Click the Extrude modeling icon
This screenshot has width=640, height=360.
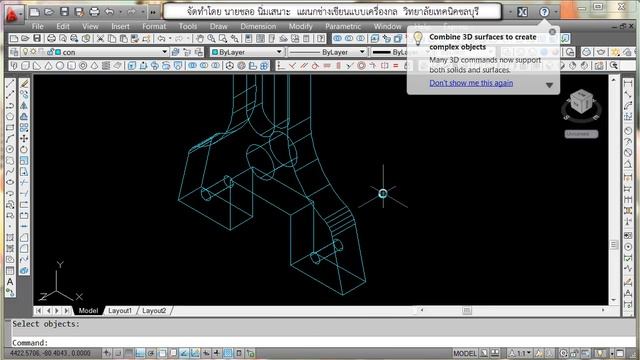(x=131, y=65)
